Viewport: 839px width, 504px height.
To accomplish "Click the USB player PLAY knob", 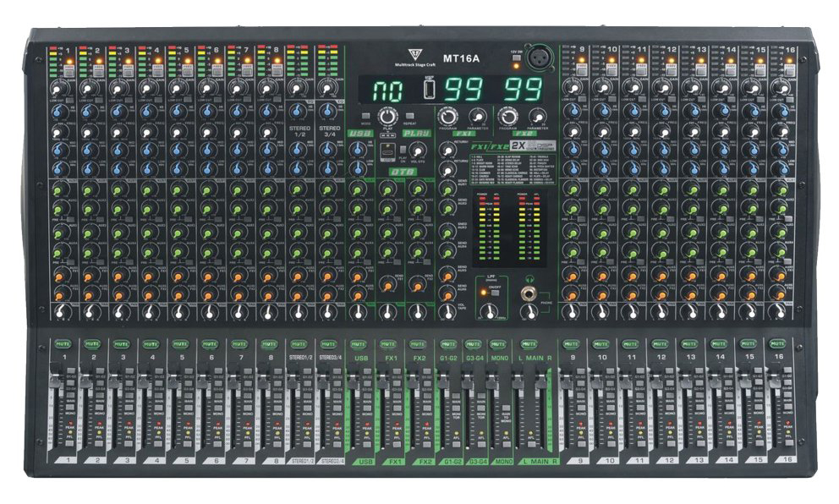I will (387, 116).
